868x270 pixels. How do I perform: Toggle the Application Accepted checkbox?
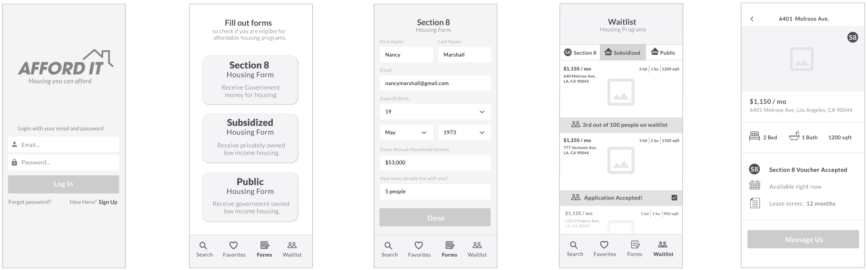(674, 198)
